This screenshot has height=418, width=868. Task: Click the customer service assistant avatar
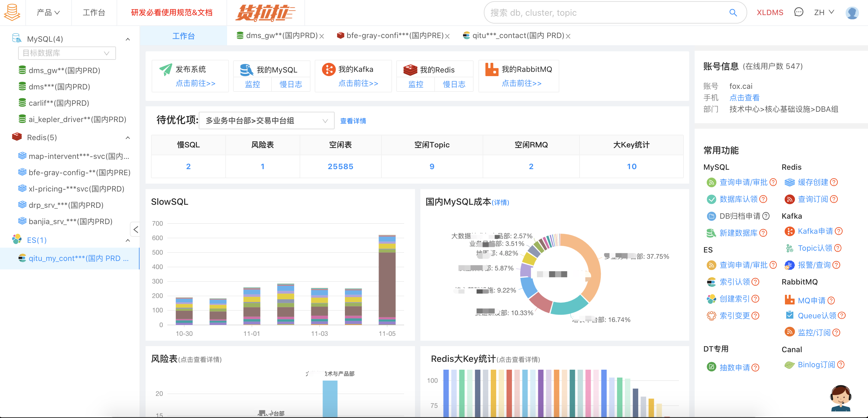pyautogui.click(x=841, y=398)
